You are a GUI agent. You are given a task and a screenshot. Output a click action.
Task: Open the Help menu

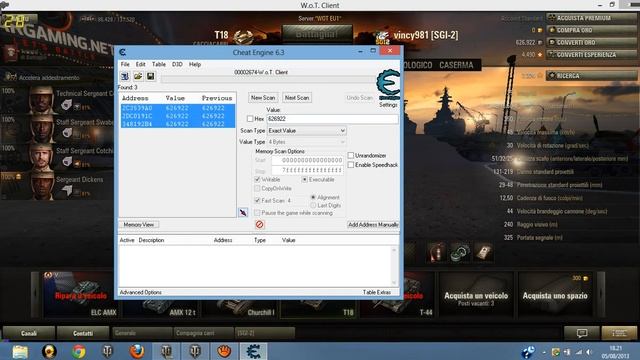coord(195,64)
